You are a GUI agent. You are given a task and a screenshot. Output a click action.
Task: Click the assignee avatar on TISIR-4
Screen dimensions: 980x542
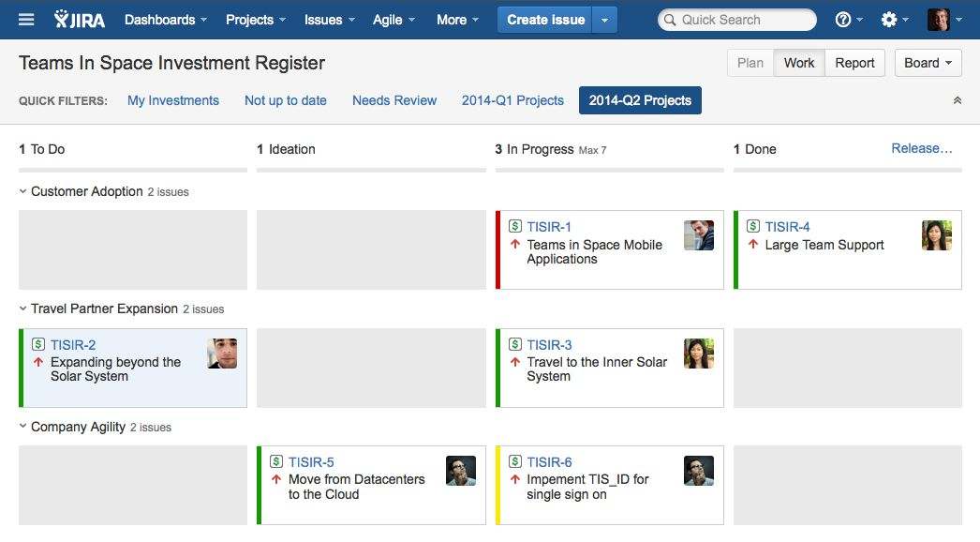pos(937,235)
